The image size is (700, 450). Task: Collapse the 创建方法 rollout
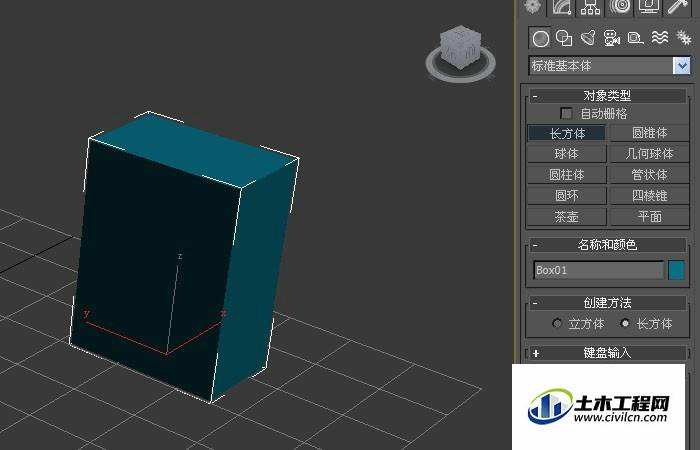click(608, 303)
